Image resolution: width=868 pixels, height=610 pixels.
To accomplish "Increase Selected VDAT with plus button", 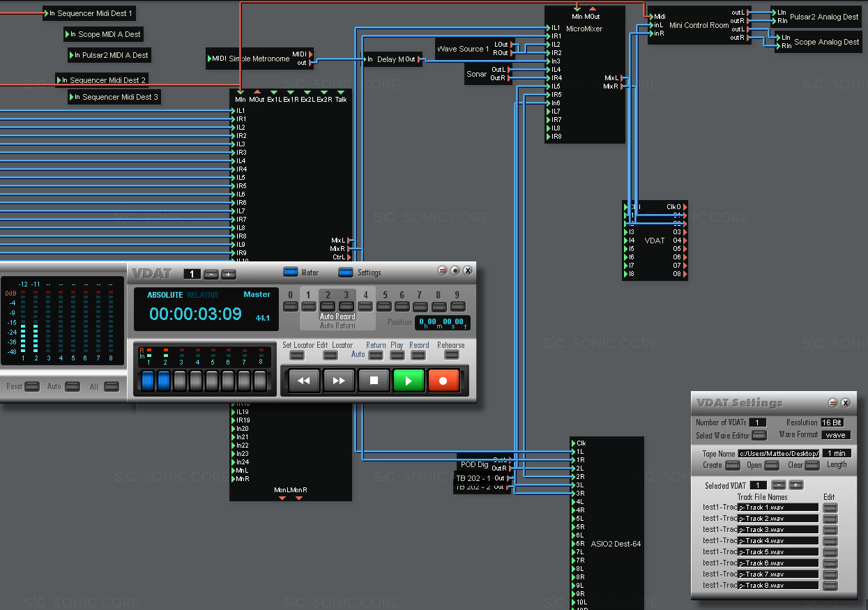I will 795,485.
